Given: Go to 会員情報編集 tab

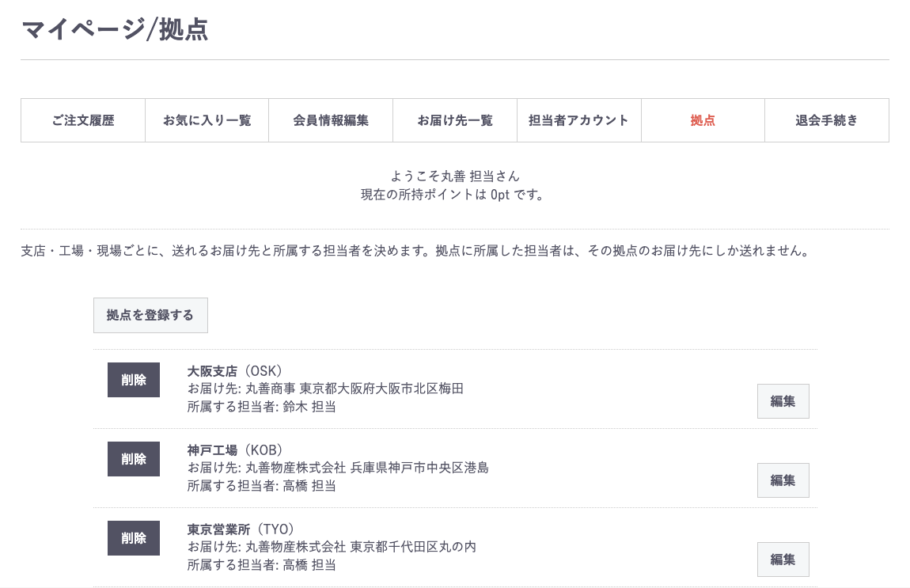Looking at the screenshot, I should (331, 120).
